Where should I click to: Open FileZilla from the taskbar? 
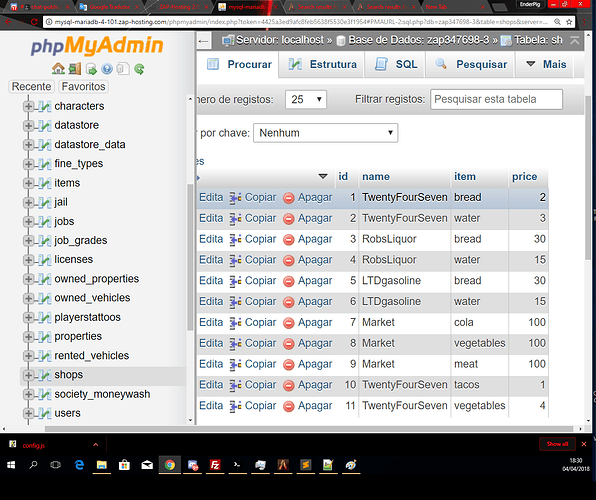tap(215, 465)
